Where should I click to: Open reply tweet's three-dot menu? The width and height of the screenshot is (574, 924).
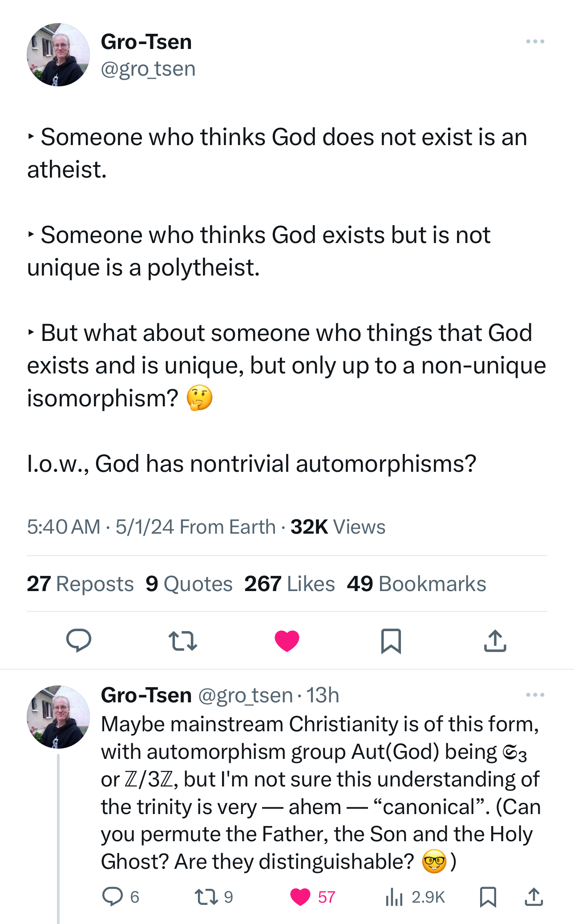click(x=535, y=695)
